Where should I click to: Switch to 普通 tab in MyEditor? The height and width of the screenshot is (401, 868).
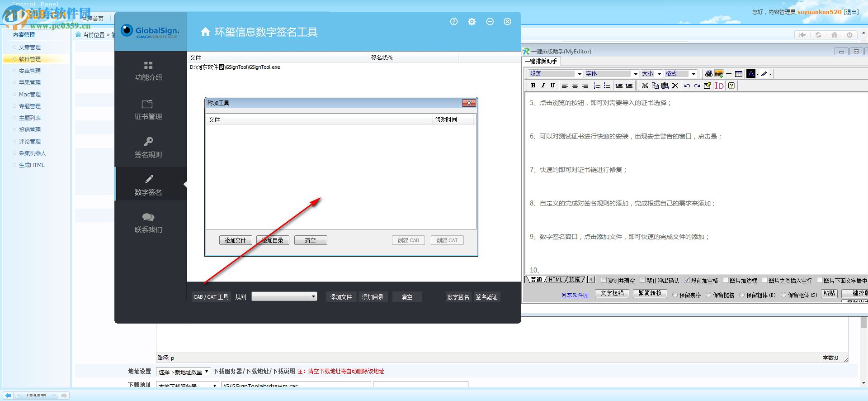coord(536,280)
